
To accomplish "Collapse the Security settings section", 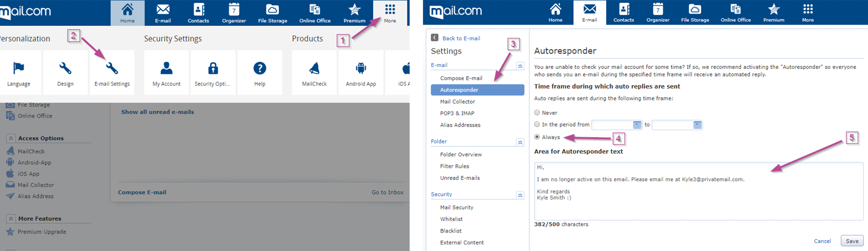I will click(520, 195).
